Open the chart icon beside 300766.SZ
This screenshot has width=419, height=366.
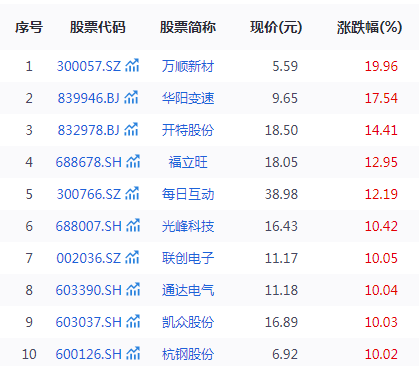[132, 194]
